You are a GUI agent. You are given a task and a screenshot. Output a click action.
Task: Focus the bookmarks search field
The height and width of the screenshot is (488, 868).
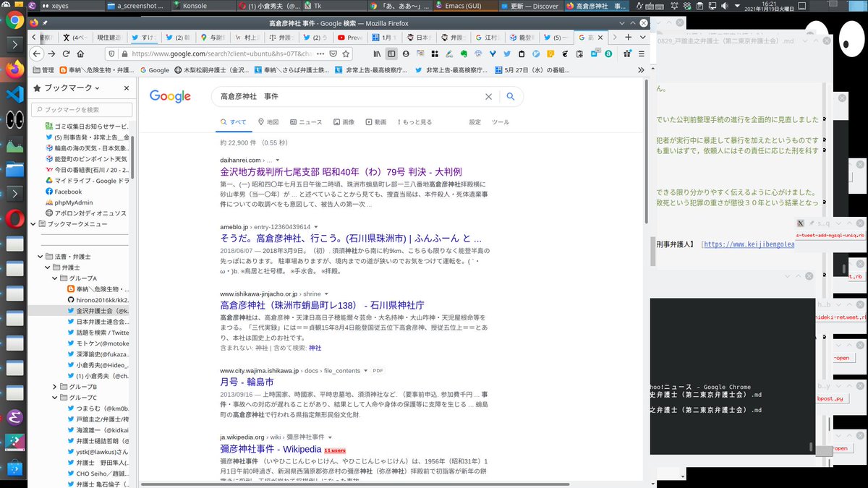pos(81,109)
